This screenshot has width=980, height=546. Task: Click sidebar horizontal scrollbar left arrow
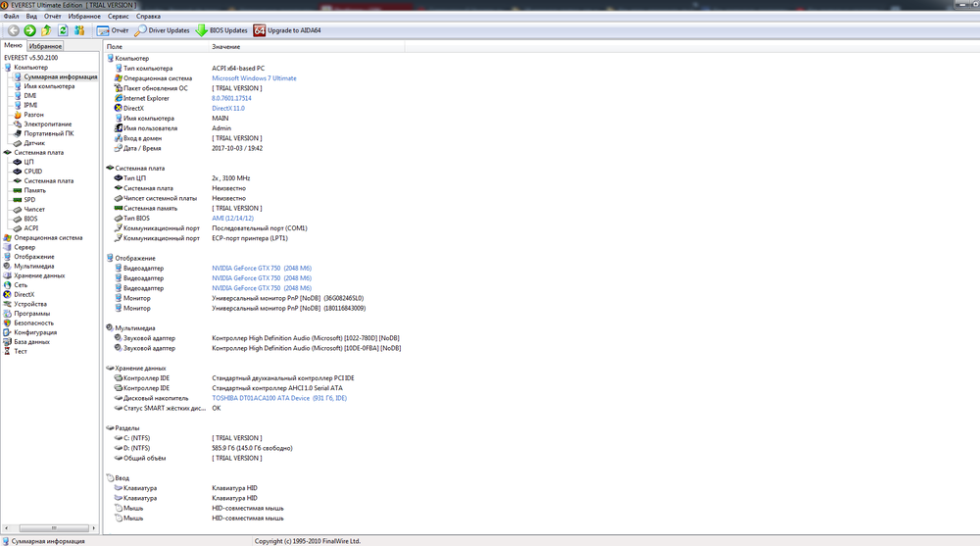[6, 527]
